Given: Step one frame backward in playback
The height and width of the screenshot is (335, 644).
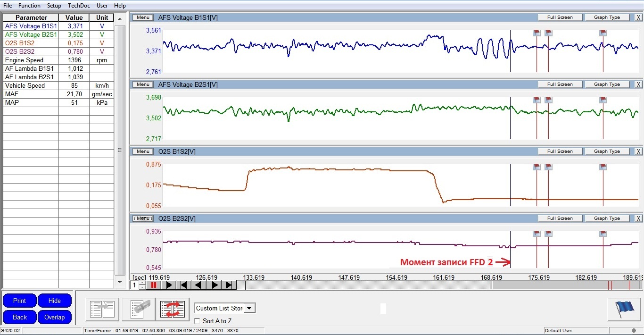Looking at the screenshot, I should tap(199, 285).
